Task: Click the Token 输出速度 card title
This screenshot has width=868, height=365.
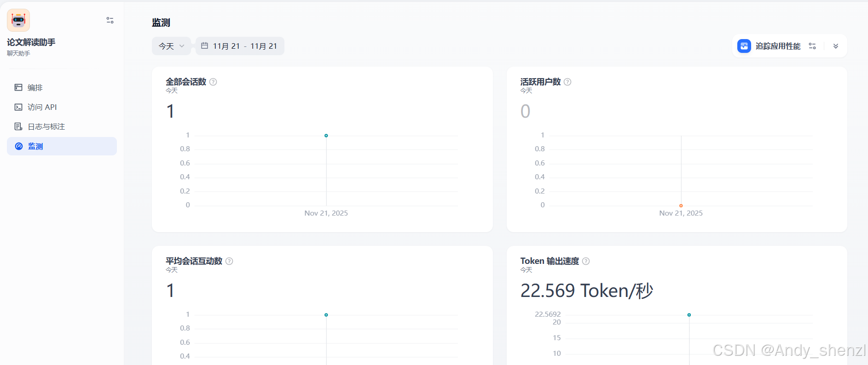Action: pyautogui.click(x=550, y=261)
